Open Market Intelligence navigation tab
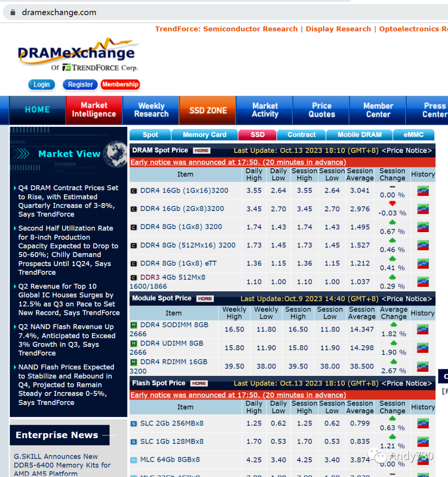 [94, 110]
